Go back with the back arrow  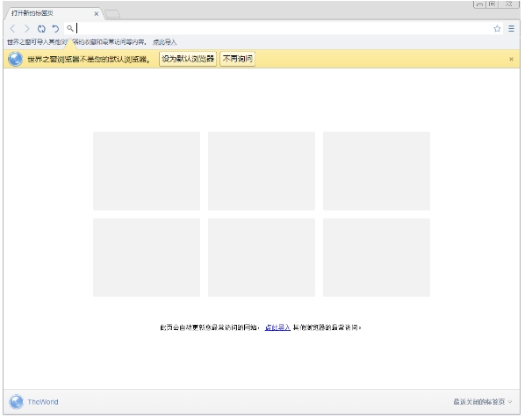pos(13,29)
